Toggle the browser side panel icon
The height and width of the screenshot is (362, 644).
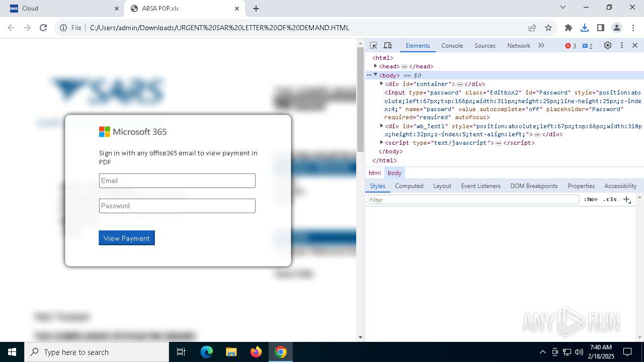click(601, 28)
